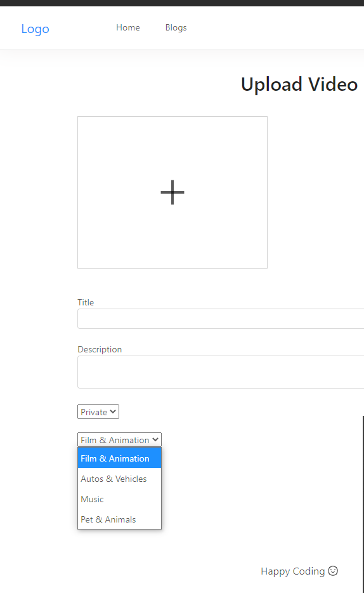Open the Logo home link
The width and height of the screenshot is (364, 593).
pos(35,29)
